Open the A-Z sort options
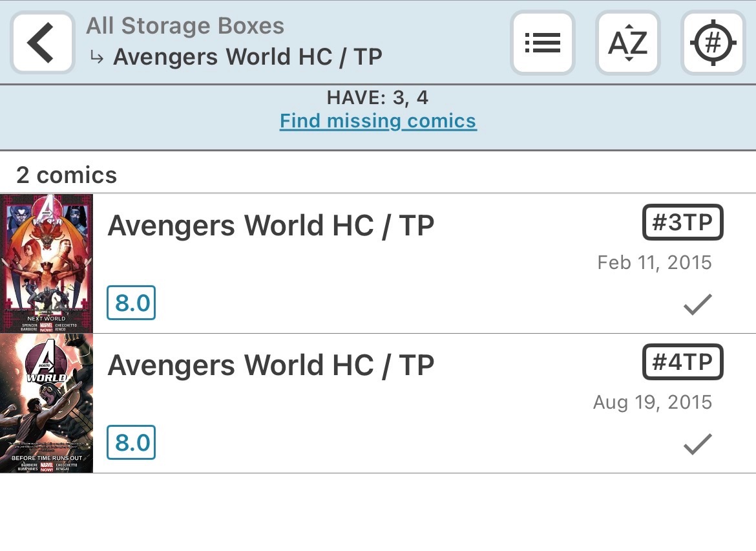756x551 pixels. point(627,43)
